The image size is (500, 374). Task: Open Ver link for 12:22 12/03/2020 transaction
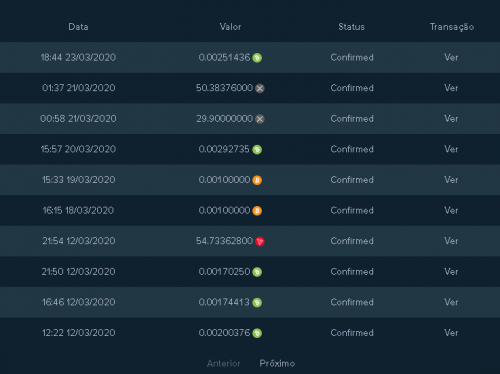[x=451, y=333]
